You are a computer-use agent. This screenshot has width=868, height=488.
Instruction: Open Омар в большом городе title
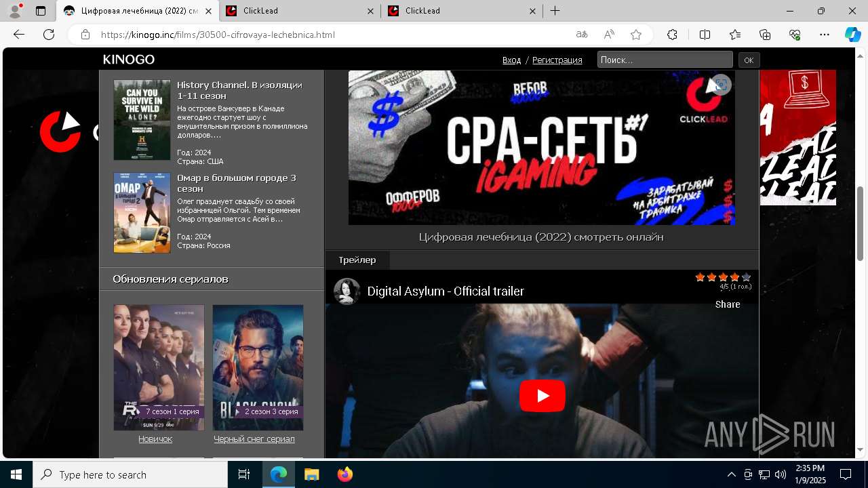[237, 183]
